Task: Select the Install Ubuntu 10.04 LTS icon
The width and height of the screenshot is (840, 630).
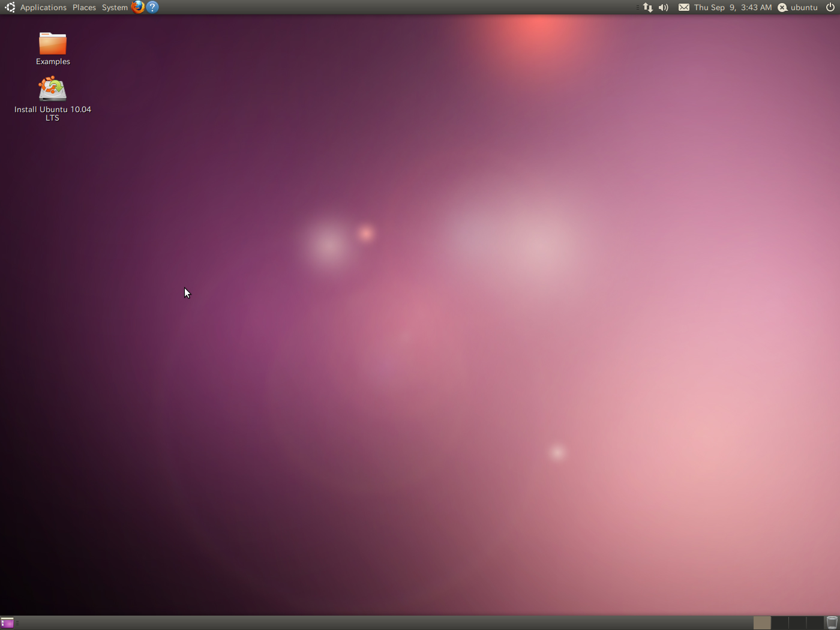Action: coord(53,98)
